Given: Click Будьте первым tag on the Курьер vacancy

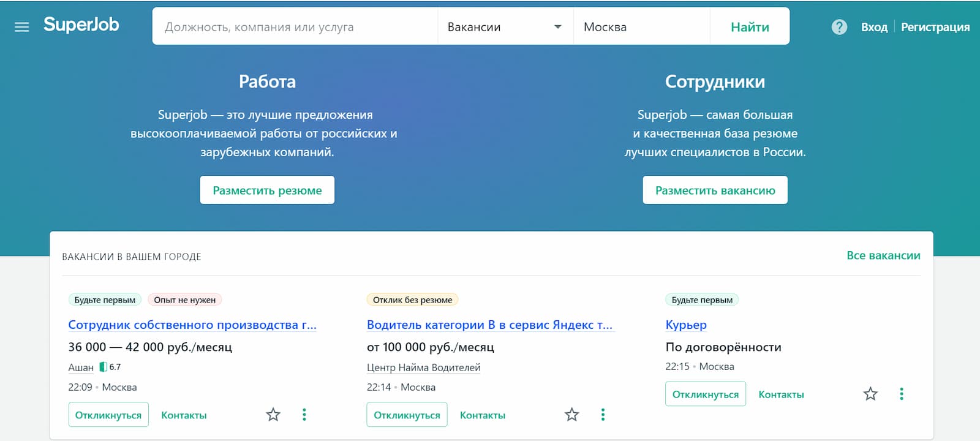Looking at the screenshot, I should [x=702, y=300].
